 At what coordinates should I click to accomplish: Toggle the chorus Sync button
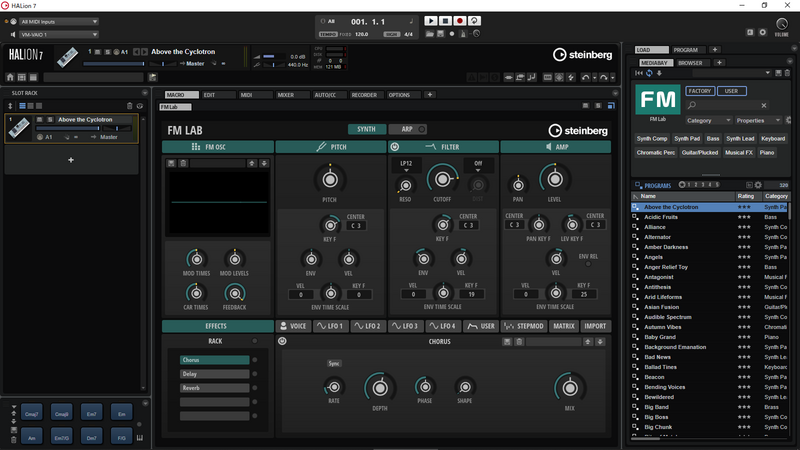pos(334,363)
